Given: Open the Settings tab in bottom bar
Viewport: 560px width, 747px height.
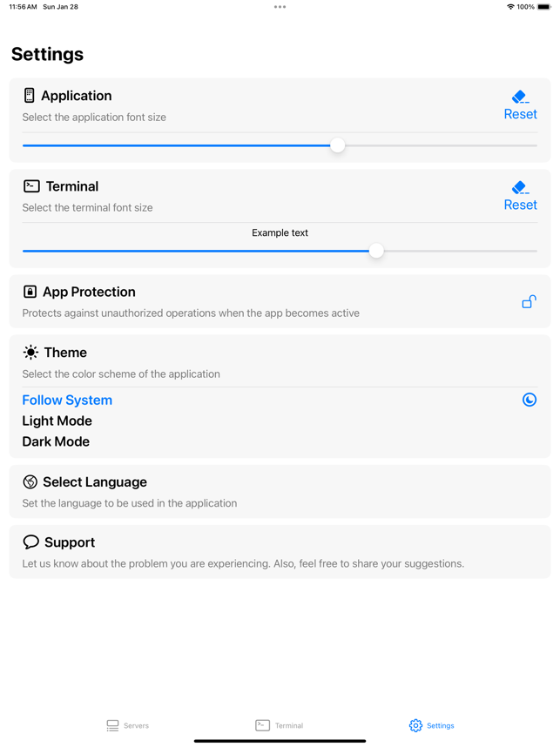Looking at the screenshot, I should click(431, 725).
